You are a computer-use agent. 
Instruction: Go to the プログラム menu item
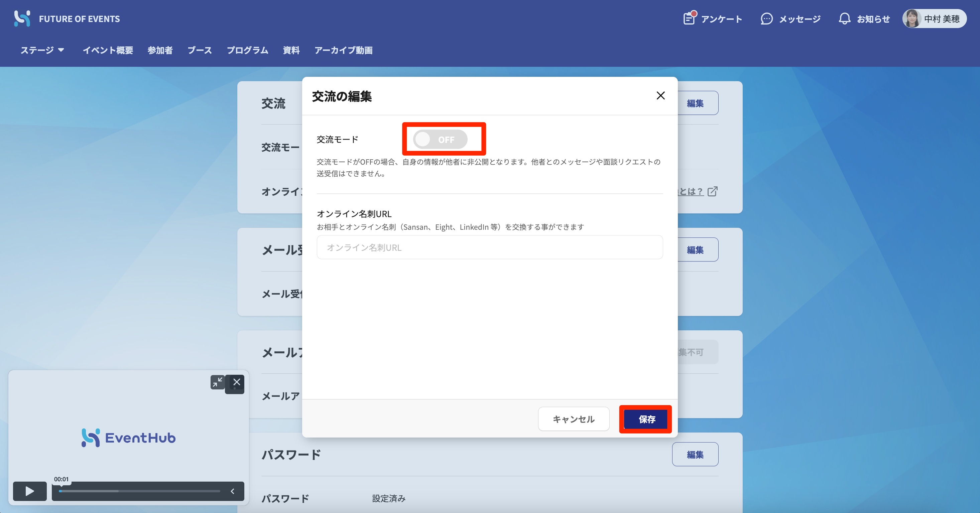coord(248,50)
